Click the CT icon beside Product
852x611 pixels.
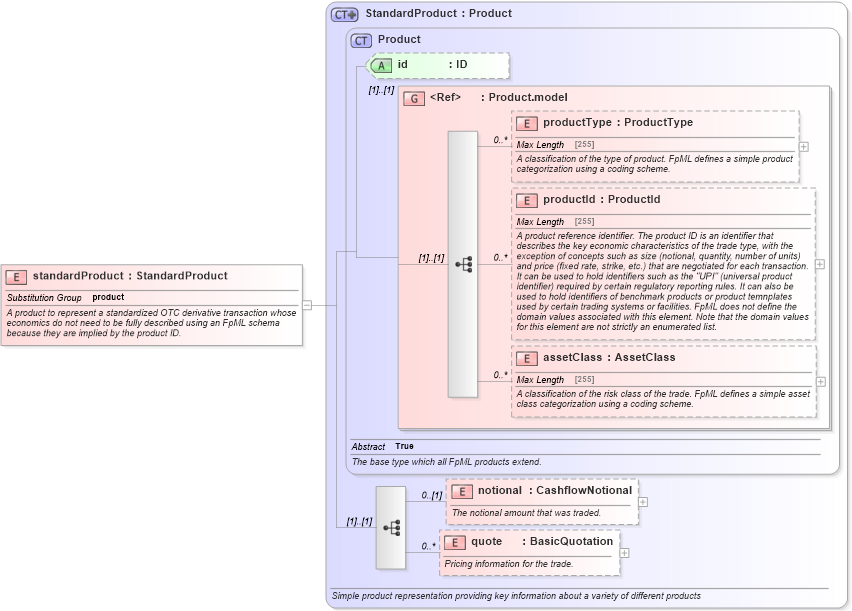click(361, 40)
